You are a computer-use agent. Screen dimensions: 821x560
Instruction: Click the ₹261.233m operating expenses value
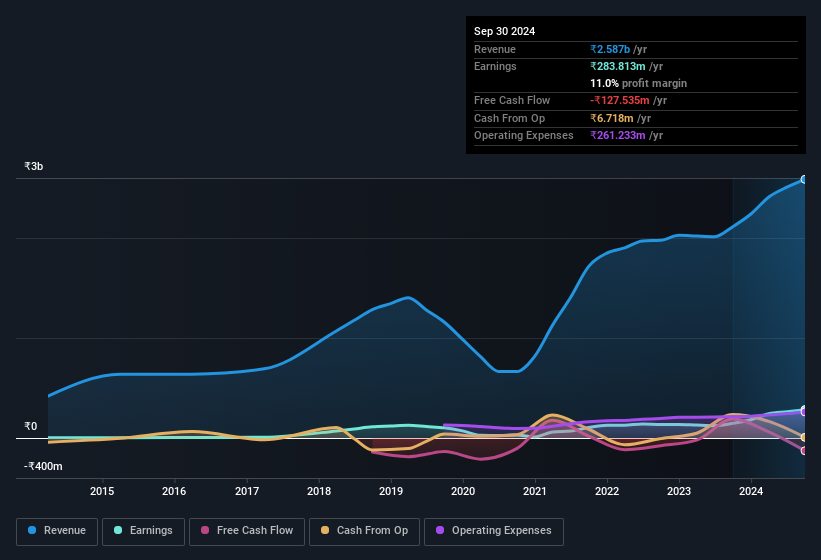click(617, 135)
